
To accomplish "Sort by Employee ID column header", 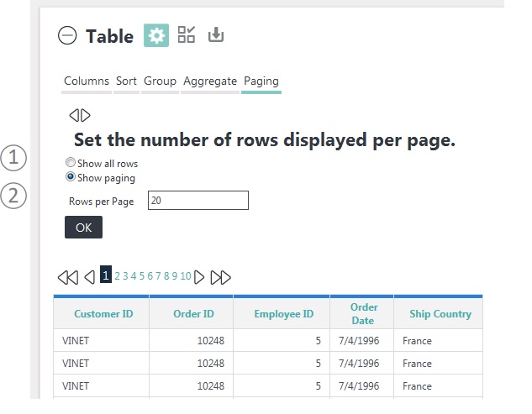I will click(284, 314).
